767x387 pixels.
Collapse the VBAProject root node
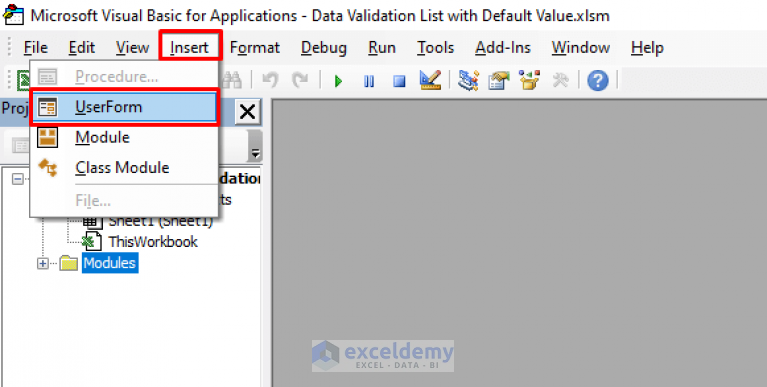pyautogui.click(x=18, y=179)
